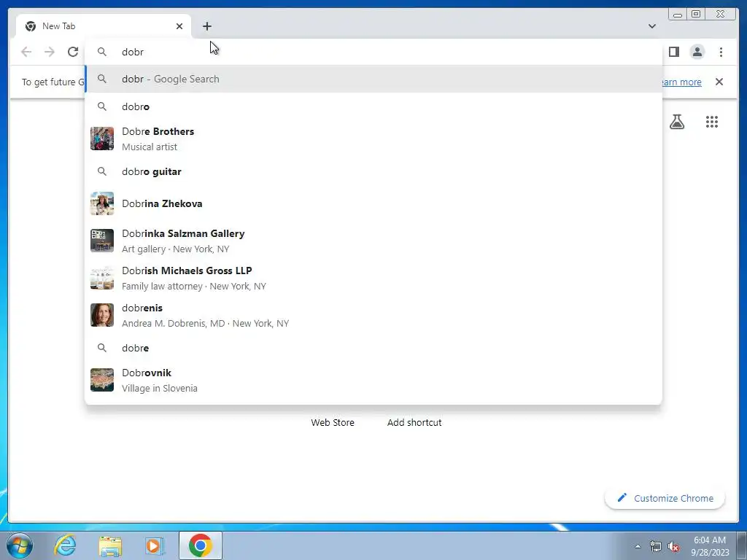Choose 'dobr - Google Search' suggestion
The width and height of the screenshot is (747, 560).
pos(373,79)
